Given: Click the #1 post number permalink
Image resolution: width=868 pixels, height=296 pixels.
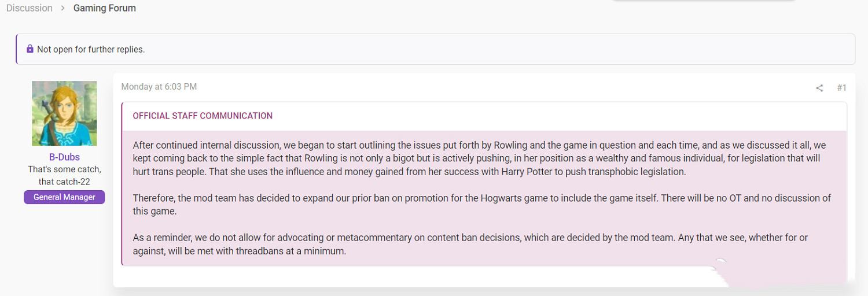Looking at the screenshot, I should 841,88.
